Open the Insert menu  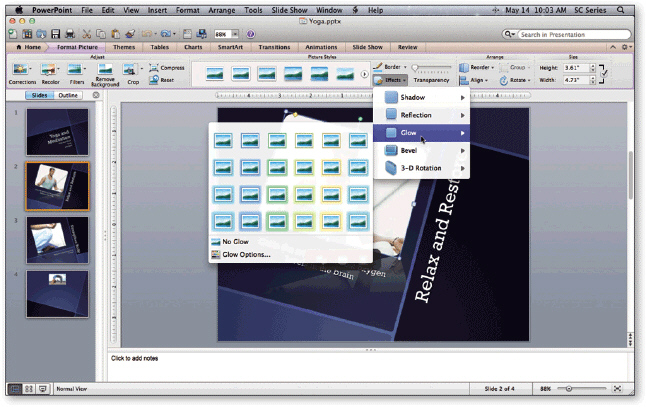click(x=157, y=10)
